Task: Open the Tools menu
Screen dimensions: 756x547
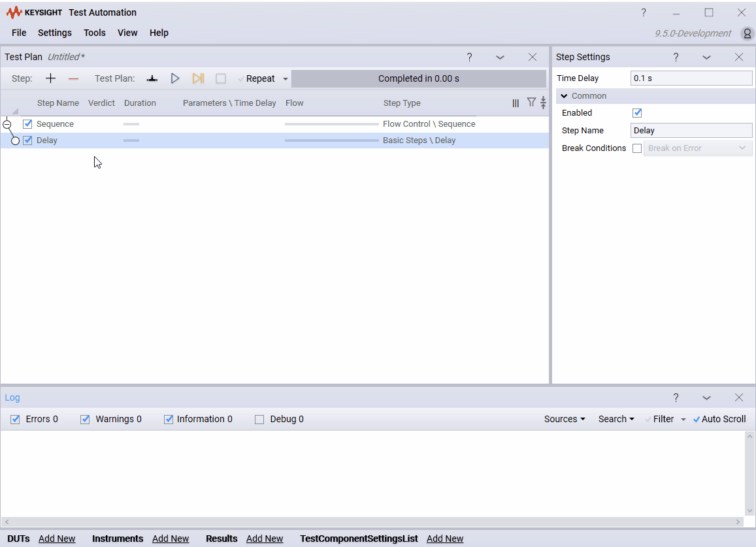Action: 95,33
